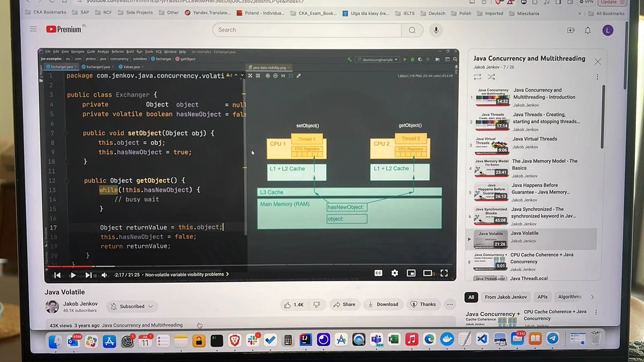This screenshot has width=644, height=362.
Task: Toggle playlist loop button
Action: pos(477,77)
